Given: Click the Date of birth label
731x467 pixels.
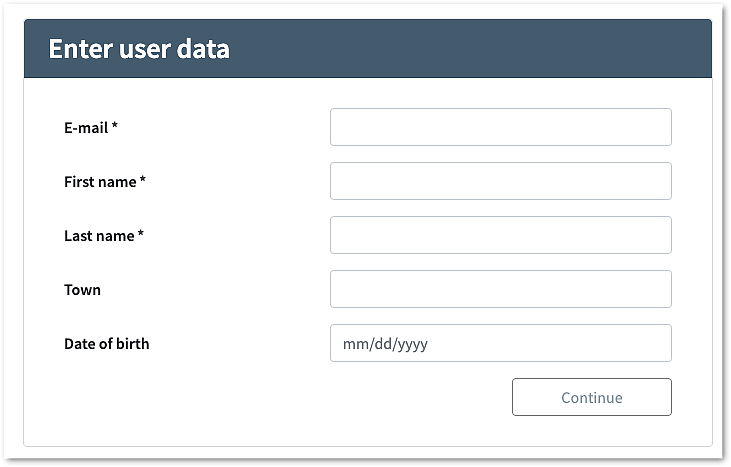Looking at the screenshot, I should [106, 344].
